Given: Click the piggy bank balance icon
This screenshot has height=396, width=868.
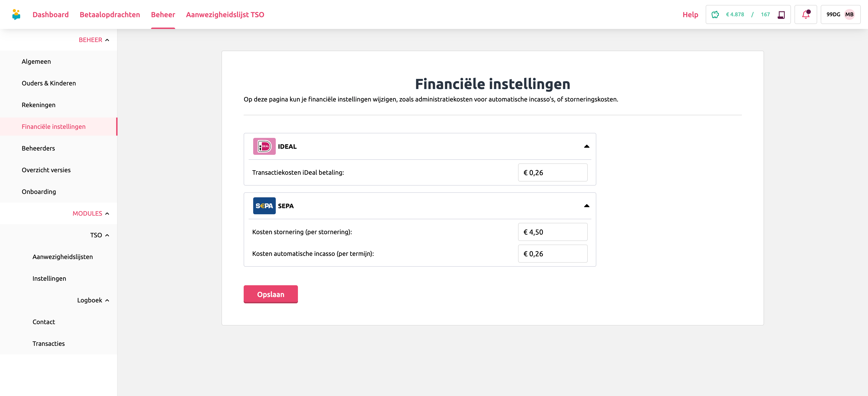Looking at the screenshot, I should tap(715, 14).
